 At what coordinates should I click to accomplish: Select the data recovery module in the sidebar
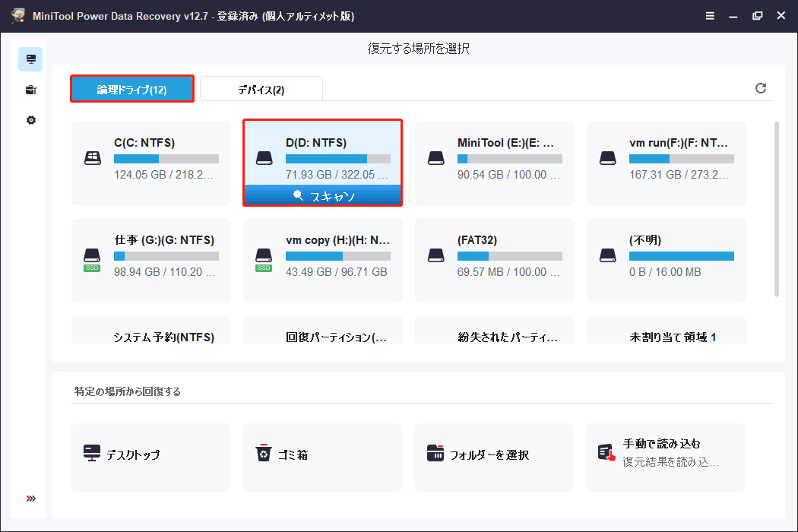pos(30,59)
